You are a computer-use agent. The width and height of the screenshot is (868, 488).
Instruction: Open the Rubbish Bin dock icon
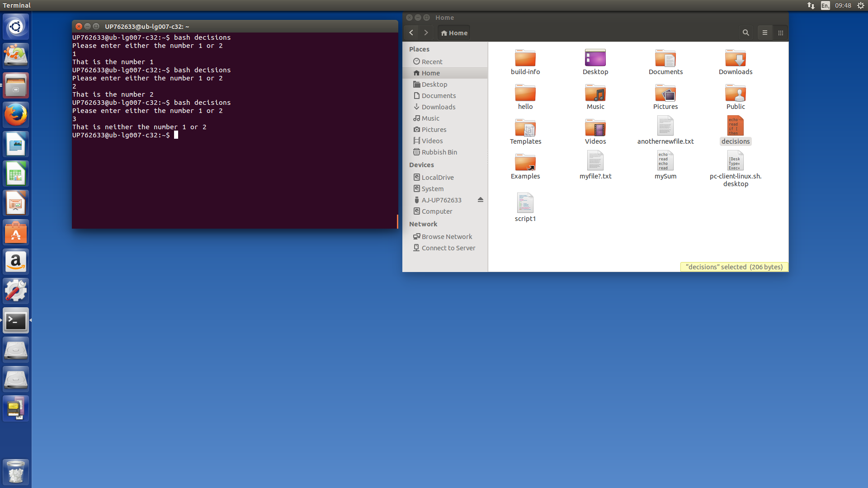pyautogui.click(x=16, y=472)
